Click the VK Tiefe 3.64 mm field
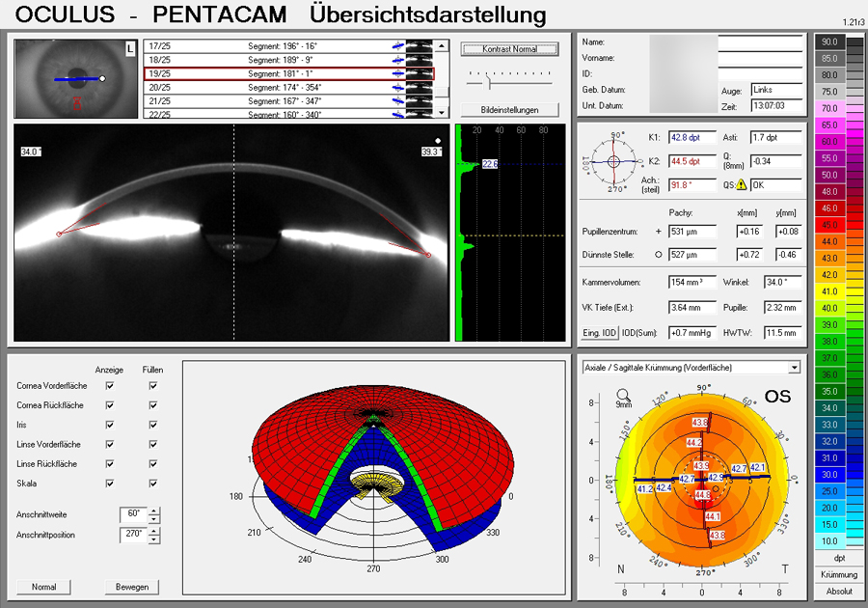This screenshot has width=868, height=608. pos(692,307)
